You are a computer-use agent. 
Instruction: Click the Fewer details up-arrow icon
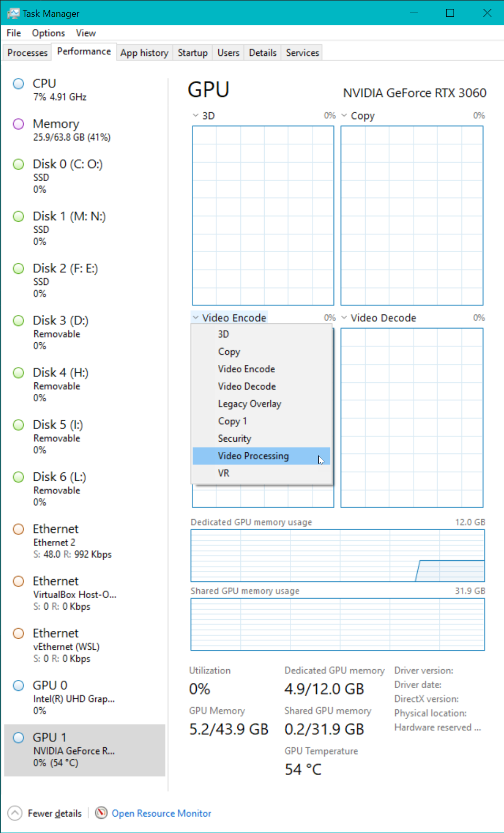(15, 813)
